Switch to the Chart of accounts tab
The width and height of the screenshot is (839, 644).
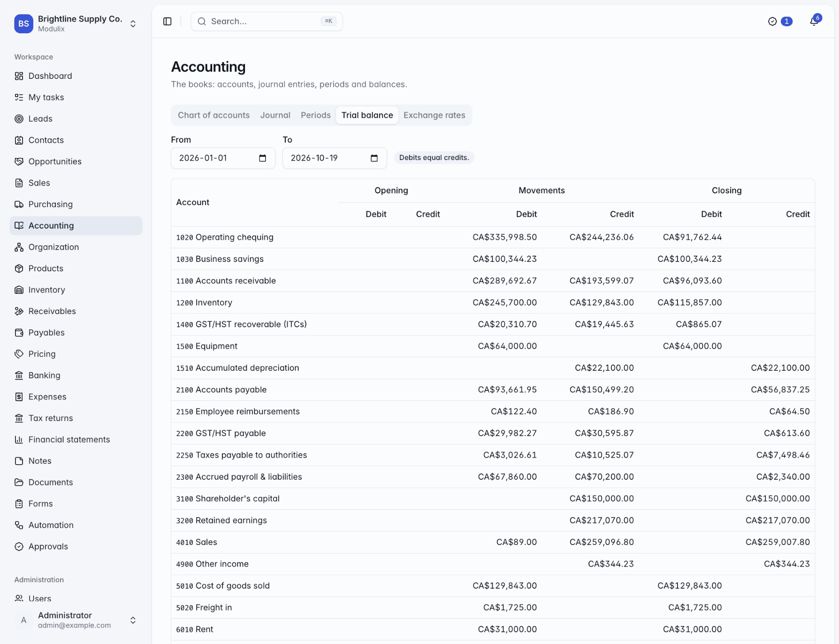(x=214, y=115)
